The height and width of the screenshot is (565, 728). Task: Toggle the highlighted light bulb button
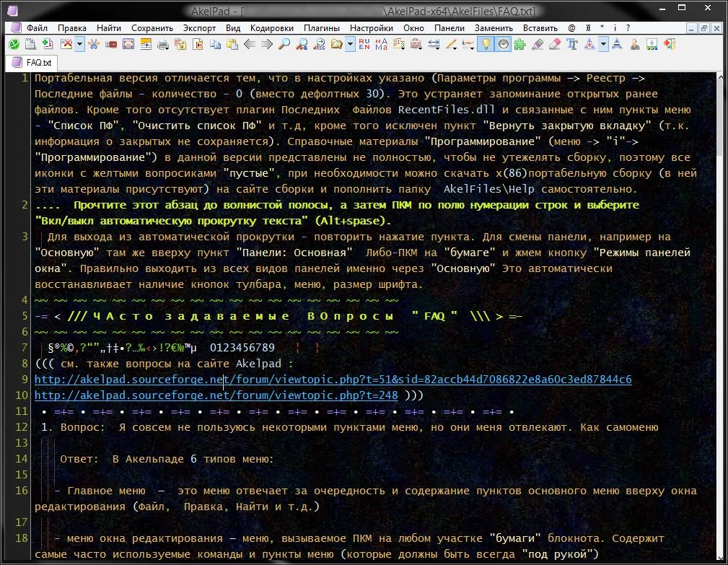click(x=486, y=44)
